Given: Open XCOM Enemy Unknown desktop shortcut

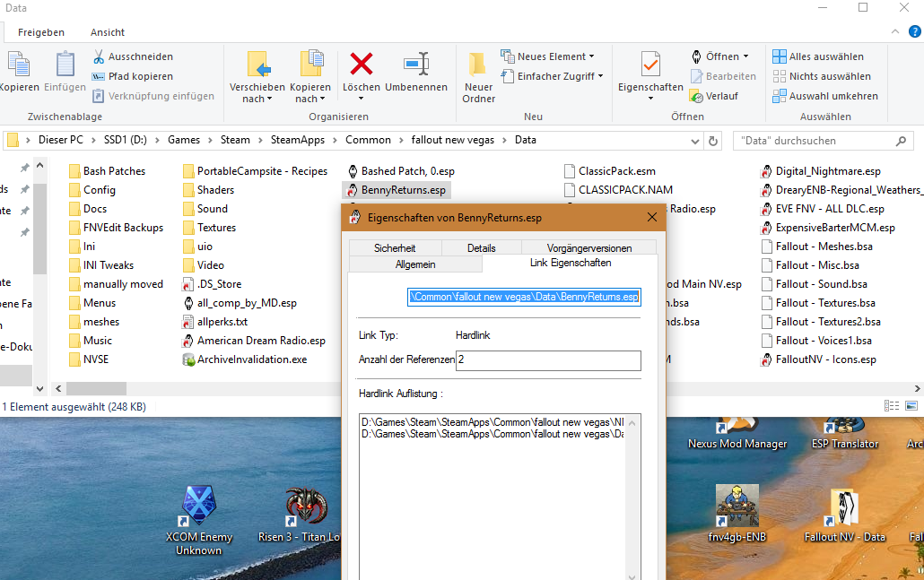Looking at the screenshot, I should click(x=198, y=507).
